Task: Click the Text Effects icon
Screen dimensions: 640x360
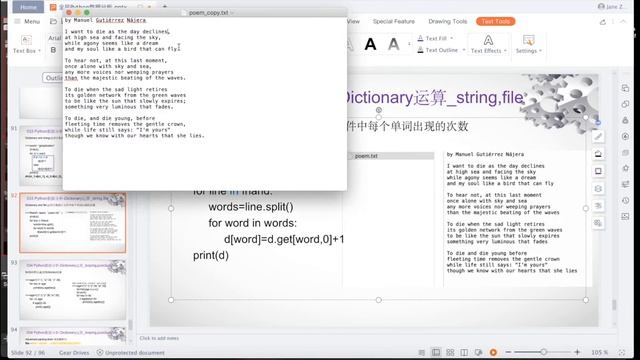Action: coord(488,40)
